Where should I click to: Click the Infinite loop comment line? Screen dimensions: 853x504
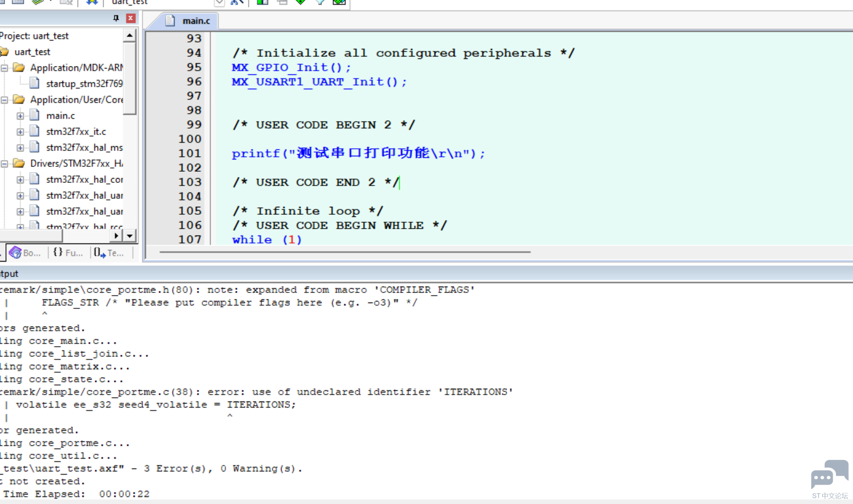tap(308, 211)
